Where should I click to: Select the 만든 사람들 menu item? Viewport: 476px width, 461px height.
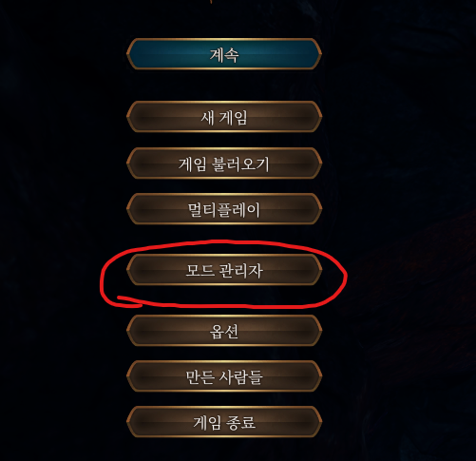click(224, 376)
